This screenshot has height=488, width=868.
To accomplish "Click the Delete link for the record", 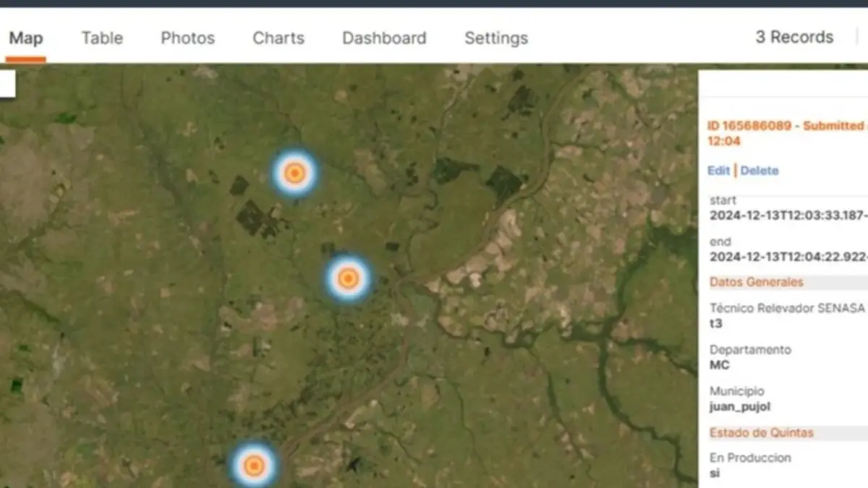I will coord(759,171).
